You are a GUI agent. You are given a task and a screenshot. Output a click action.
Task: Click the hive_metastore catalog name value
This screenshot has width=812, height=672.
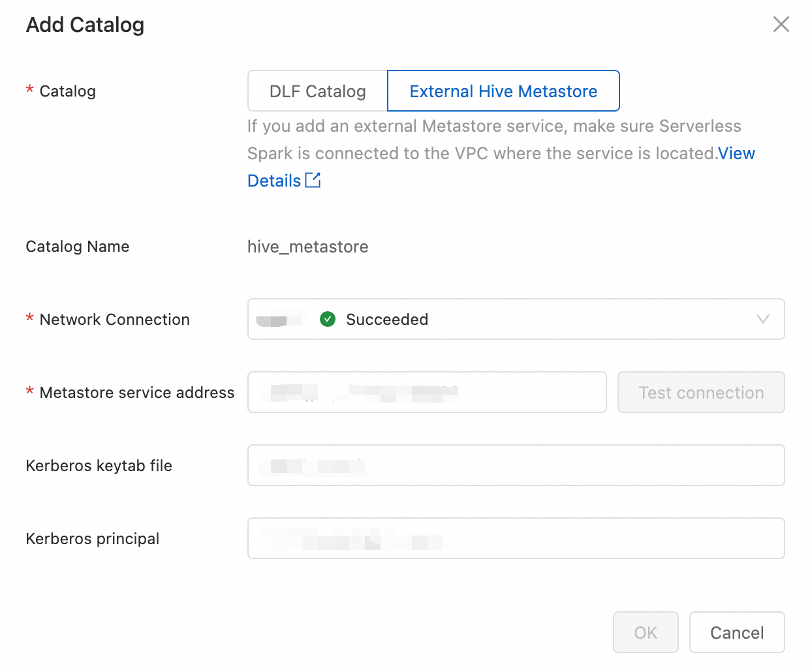point(308,247)
